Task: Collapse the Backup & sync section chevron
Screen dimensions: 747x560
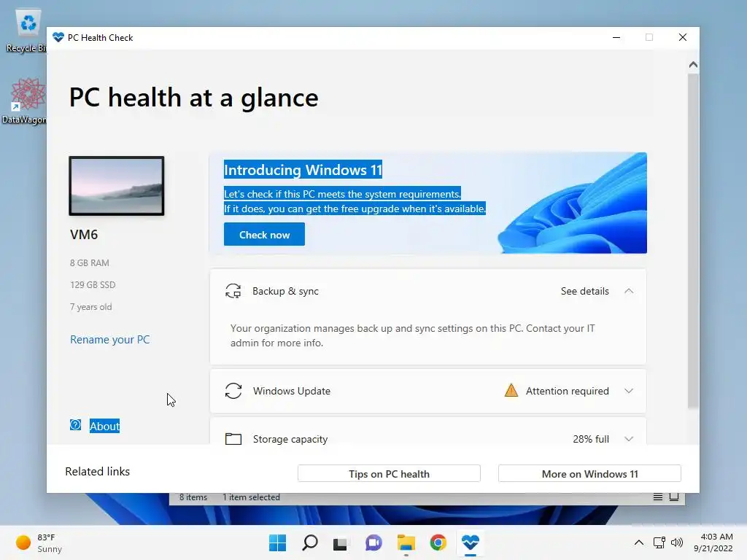Action: pos(629,291)
